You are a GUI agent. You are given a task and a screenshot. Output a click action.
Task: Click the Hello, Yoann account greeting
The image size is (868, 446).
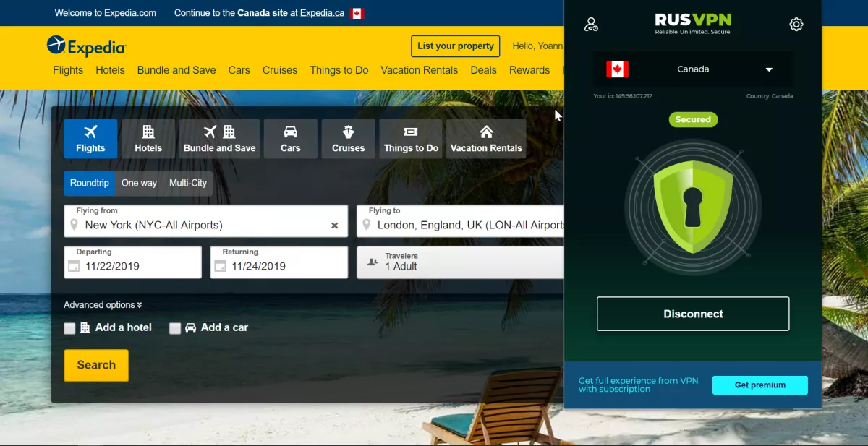537,46
